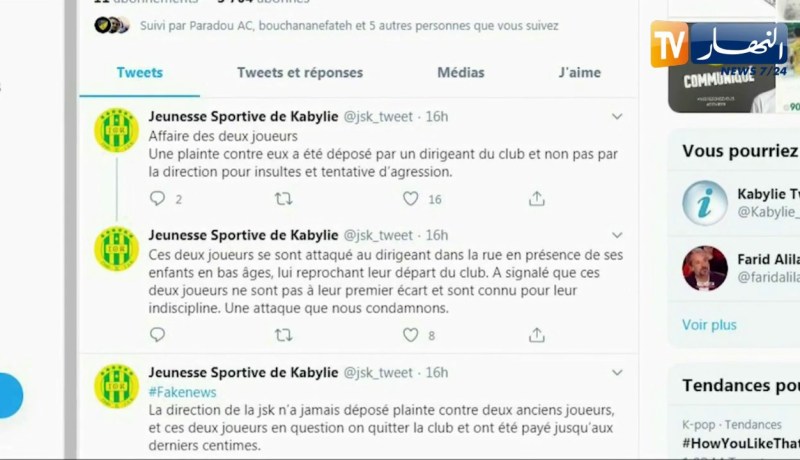The width and height of the screenshot is (800, 460).
Task: Reply to the 'Affaire des deux joueurs' tweet
Action: [157, 198]
